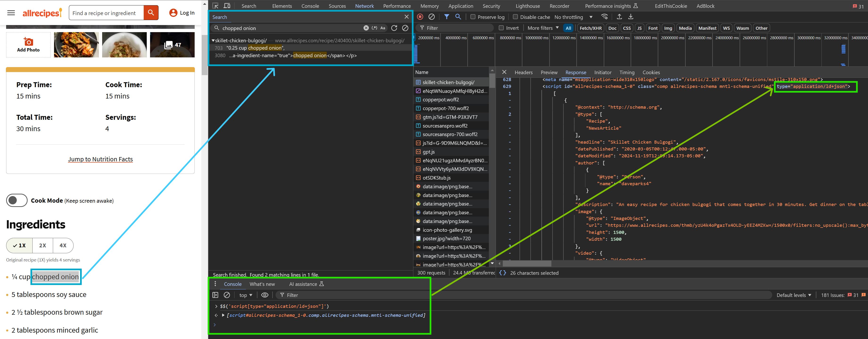
Task: Clear the network request log
Action: pos(432,17)
